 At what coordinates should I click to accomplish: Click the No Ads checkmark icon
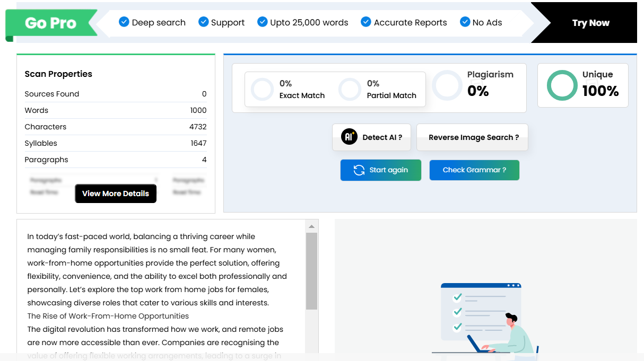[x=465, y=22]
